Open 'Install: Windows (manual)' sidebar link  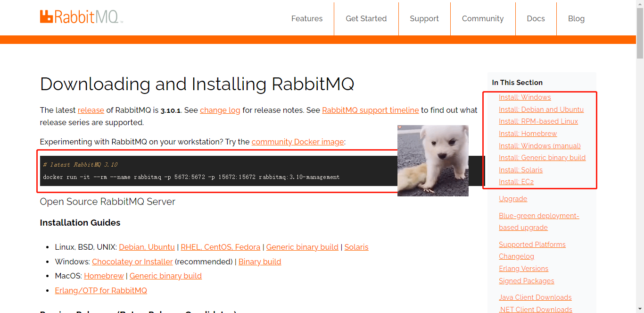[540, 146]
